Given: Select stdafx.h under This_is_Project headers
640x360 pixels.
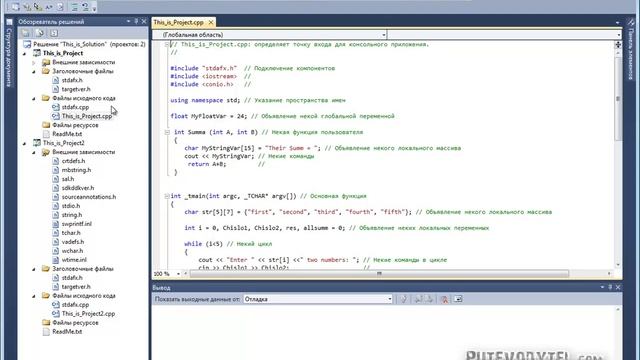Looking at the screenshot, I should 72,80.
